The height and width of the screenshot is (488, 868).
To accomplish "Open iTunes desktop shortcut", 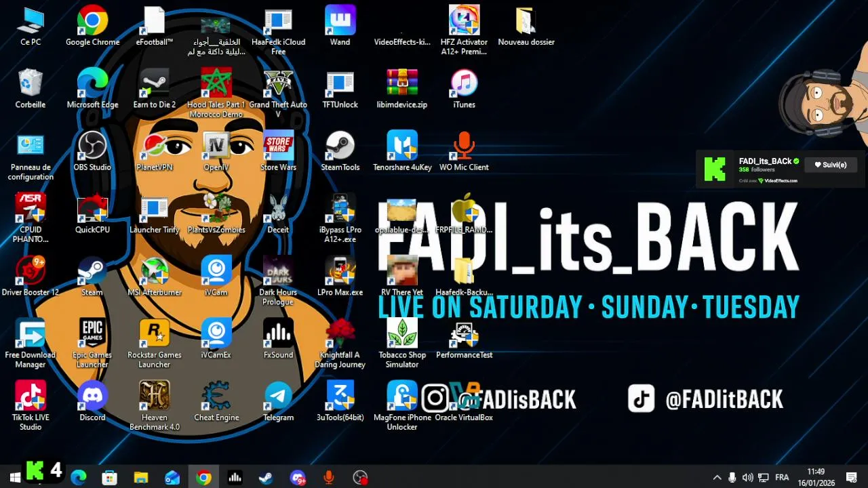I will tap(465, 89).
